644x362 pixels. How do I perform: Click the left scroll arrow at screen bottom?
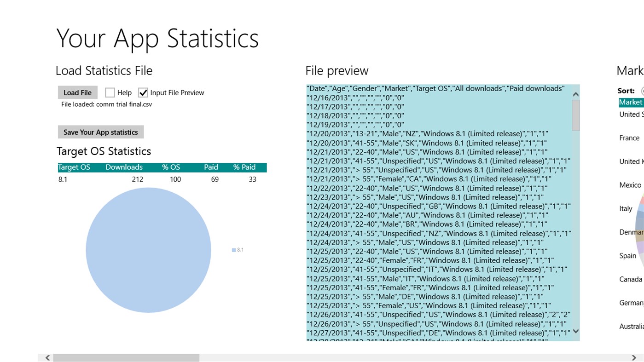coord(47,357)
